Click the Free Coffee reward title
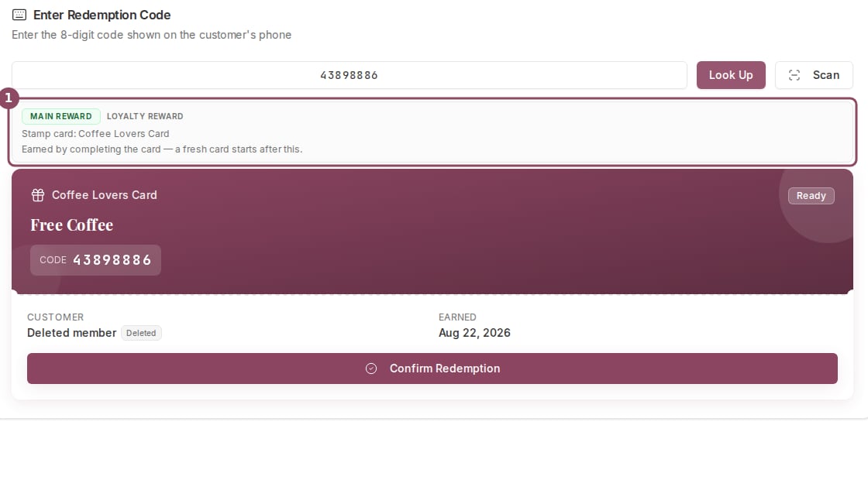Screen dimensions: 868x480 point(72,225)
